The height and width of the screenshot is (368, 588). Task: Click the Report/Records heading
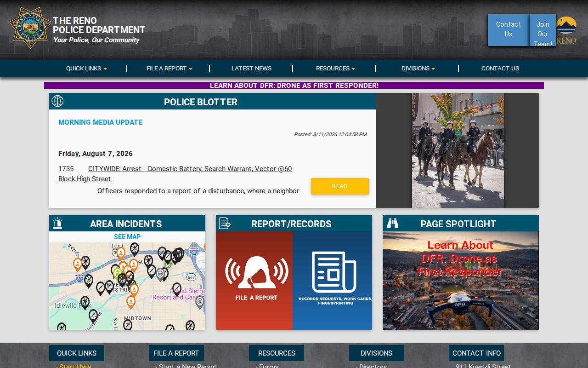click(291, 224)
